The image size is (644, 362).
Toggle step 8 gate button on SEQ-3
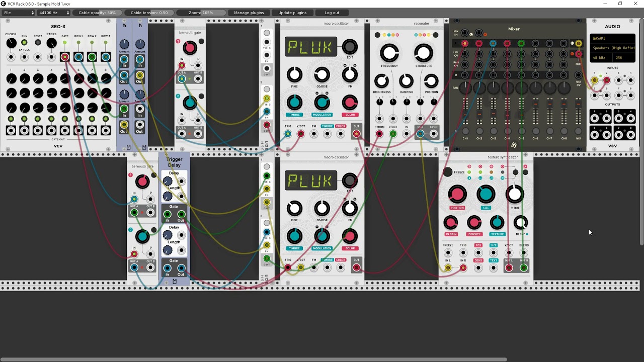[106, 119]
